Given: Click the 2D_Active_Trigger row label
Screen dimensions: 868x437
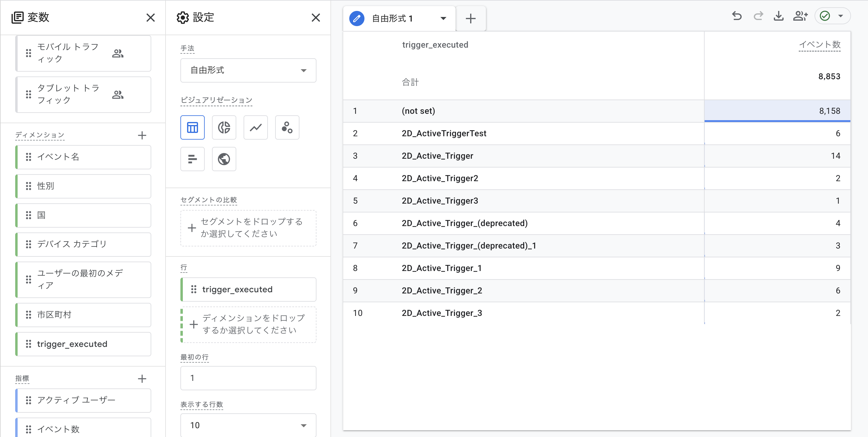Looking at the screenshot, I should coord(437,156).
